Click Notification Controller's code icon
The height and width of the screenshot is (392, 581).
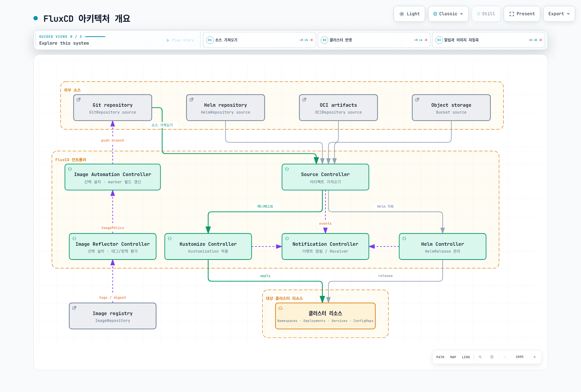point(287,238)
